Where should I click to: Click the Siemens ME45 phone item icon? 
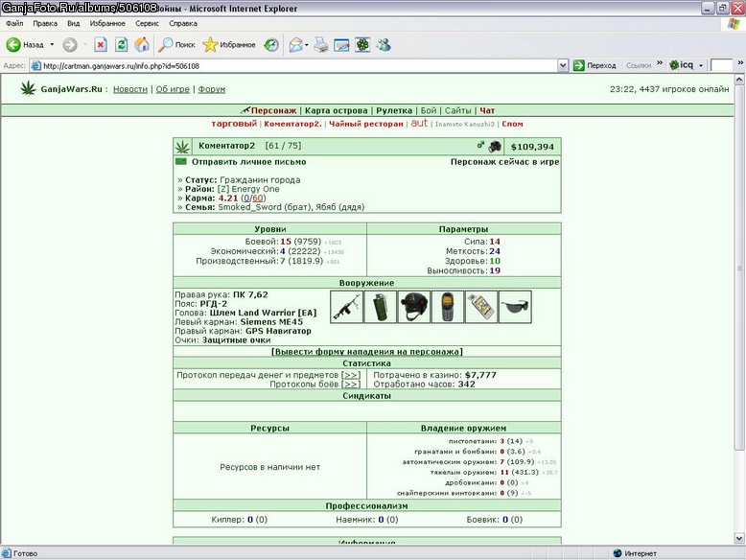click(447, 307)
